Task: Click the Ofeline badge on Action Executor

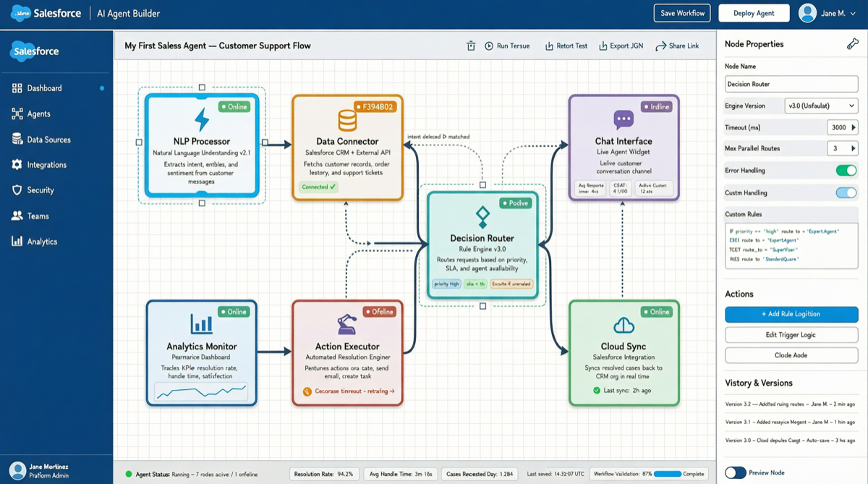Action: [380, 312]
